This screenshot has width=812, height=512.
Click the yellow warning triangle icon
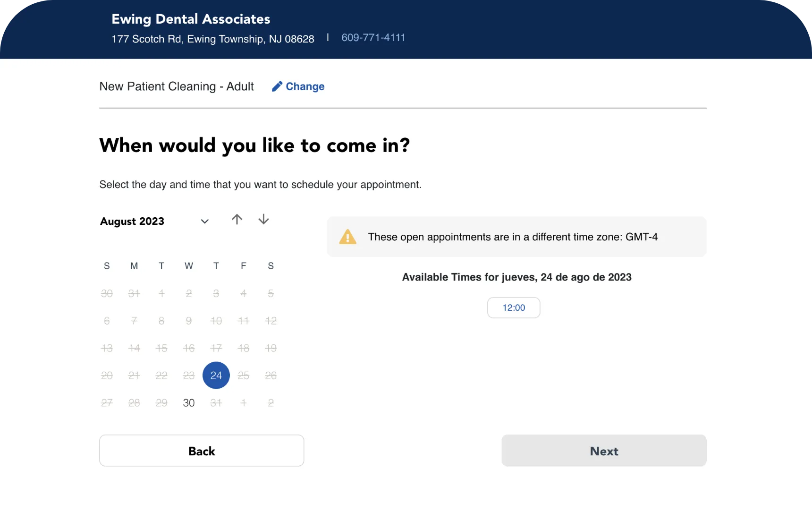pos(348,237)
